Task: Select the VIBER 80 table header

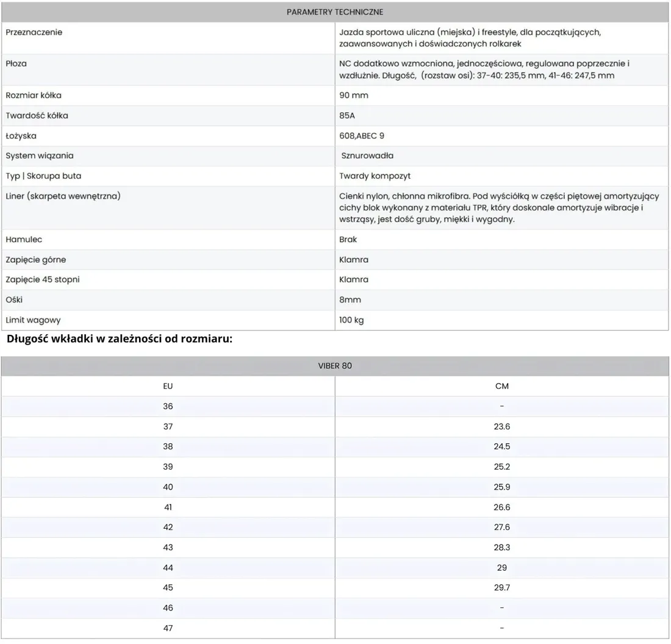Action: coord(335,366)
